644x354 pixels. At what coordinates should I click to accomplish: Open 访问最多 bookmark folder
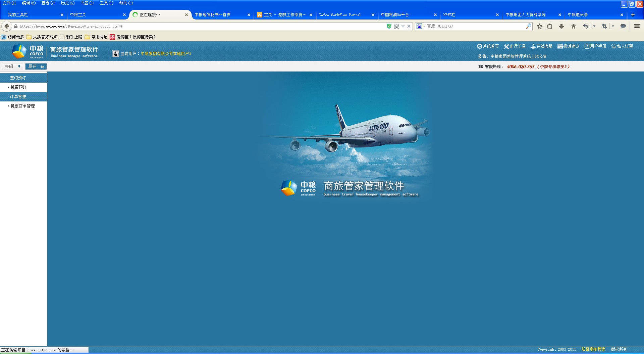click(x=13, y=37)
